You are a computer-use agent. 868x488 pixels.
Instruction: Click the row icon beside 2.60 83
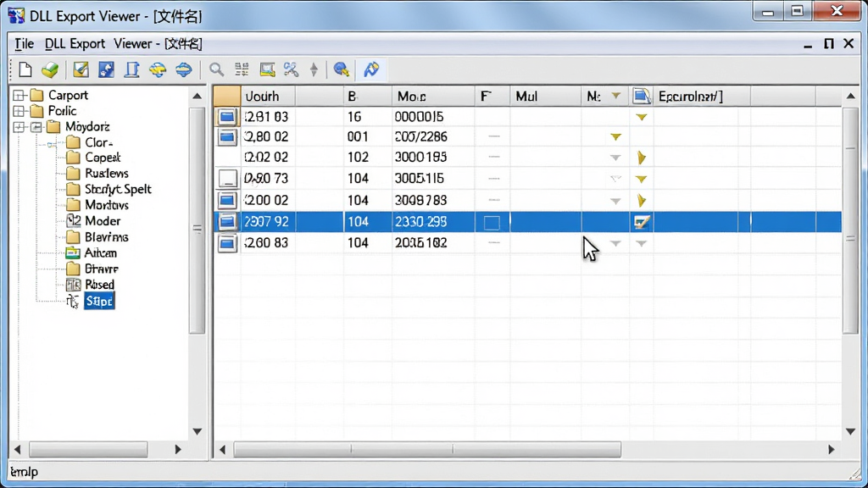227,243
